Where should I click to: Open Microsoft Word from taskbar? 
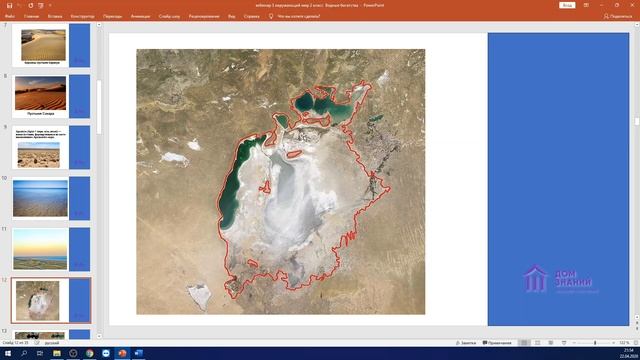(138, 353)
